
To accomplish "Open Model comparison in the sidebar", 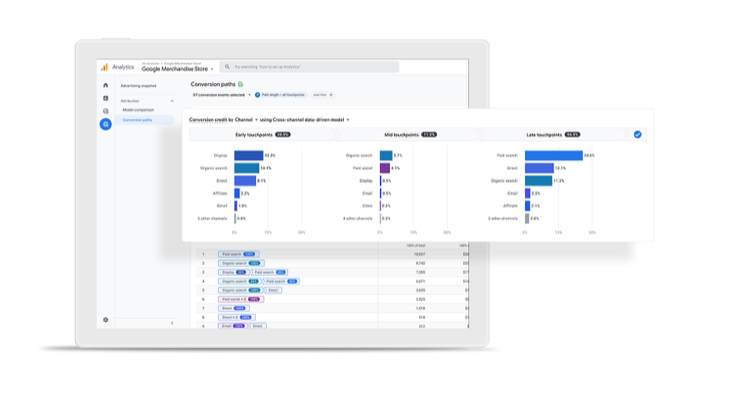I will coord(138,110).
